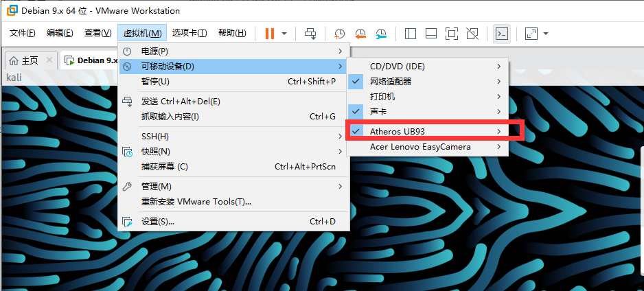Screen dimensions: 644x291
Task: Click the console view terminal icon
Action: point(502,34)
